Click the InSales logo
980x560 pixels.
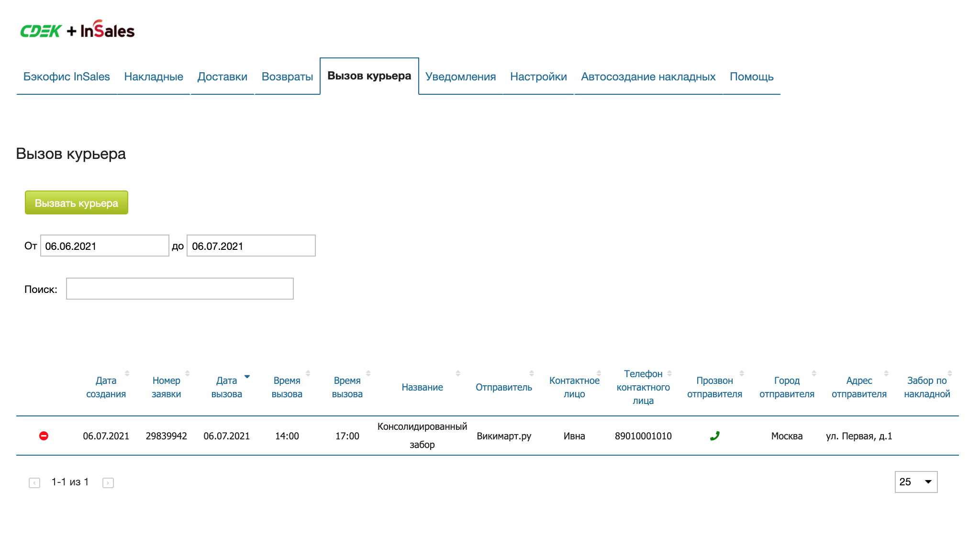pyautogui.click(x=107, y=30)
